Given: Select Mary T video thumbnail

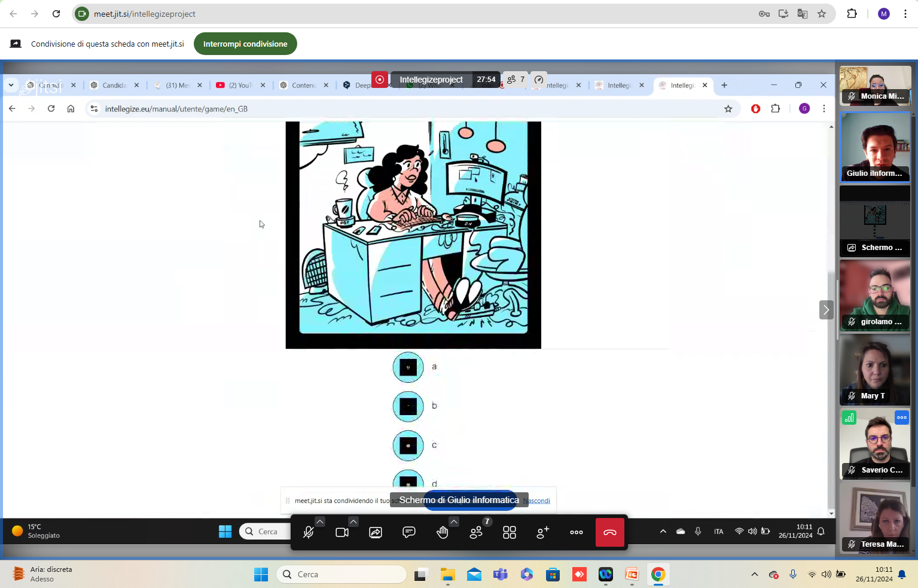Looking at the screenshot, I should click(875, 369).
